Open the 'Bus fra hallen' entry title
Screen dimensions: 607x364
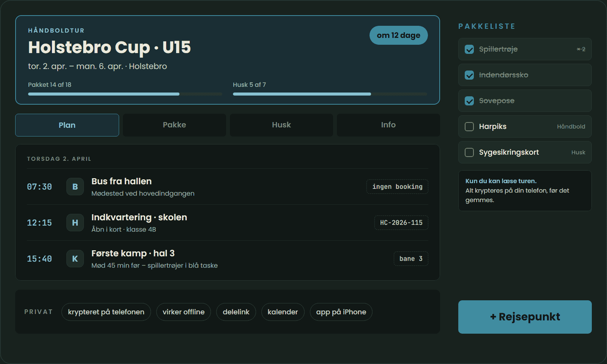tap(121, 181)
